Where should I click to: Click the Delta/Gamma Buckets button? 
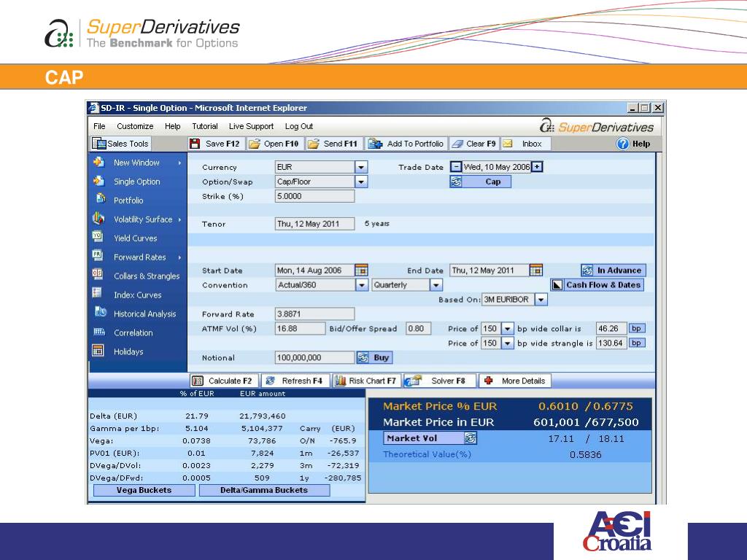coord(264,490)
